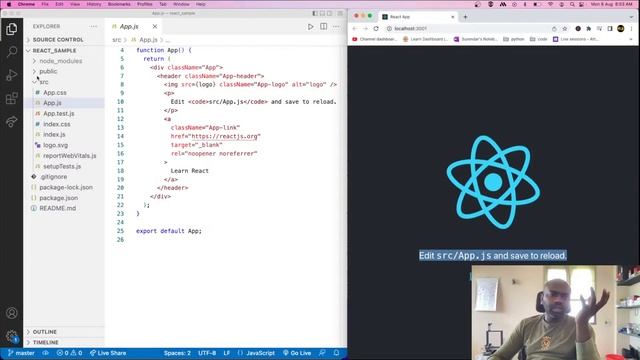640x360 pixels.
Task: Toggle VS Code primary sidebar layout icon
Action: (315, 13)
